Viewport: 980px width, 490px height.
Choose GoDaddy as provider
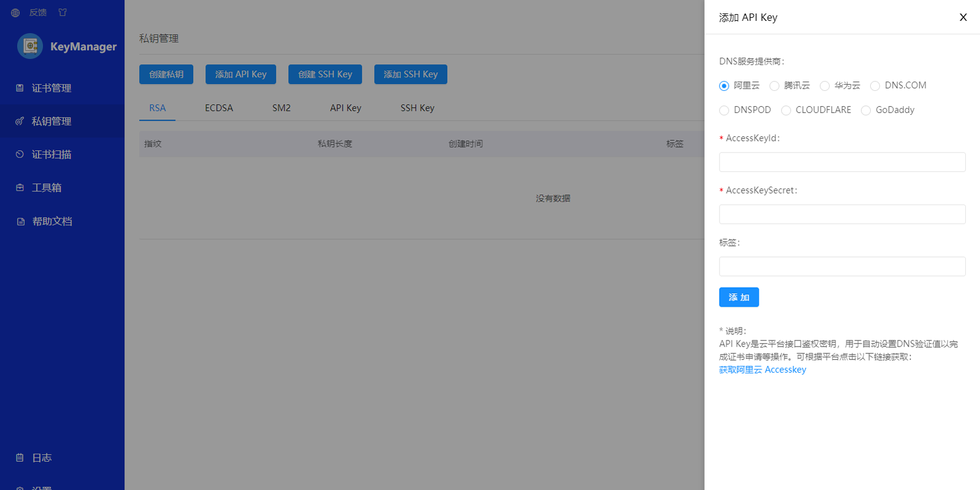(x=866, y=110)
